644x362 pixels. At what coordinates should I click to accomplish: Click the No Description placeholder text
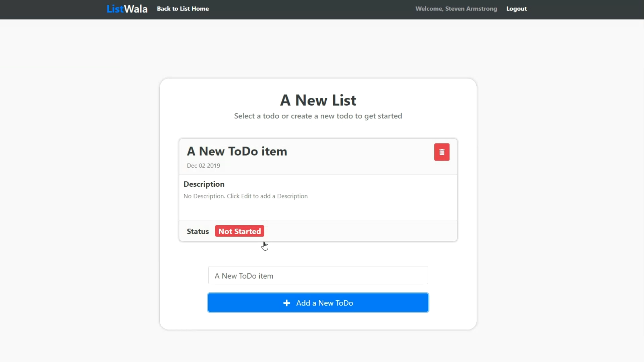pos(246,196)
